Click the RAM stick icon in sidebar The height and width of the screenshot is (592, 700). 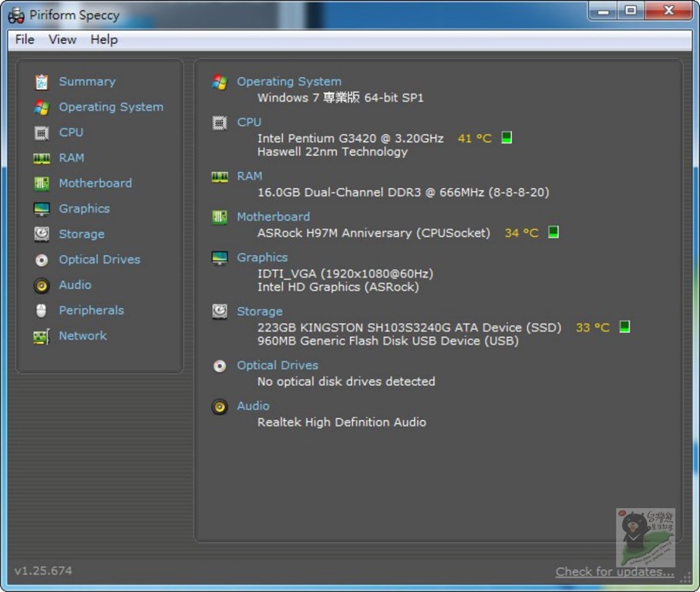pos(42,159)
